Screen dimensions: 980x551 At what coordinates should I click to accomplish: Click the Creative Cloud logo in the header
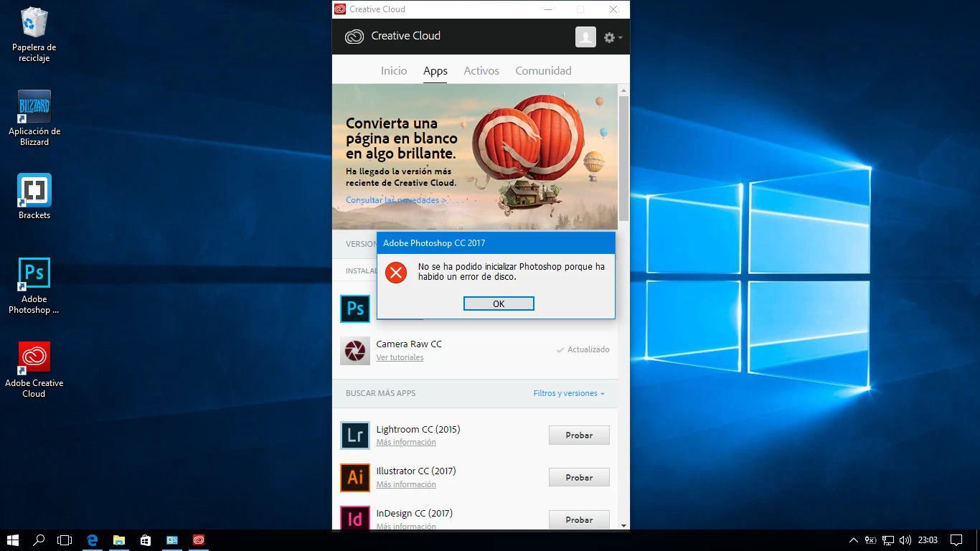coord(354,37)
